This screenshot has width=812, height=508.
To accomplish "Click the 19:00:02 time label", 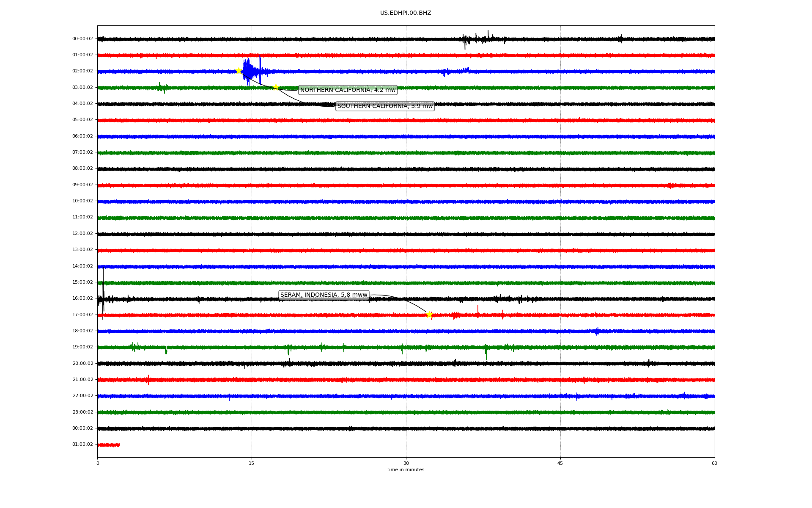I will point(82,347).
